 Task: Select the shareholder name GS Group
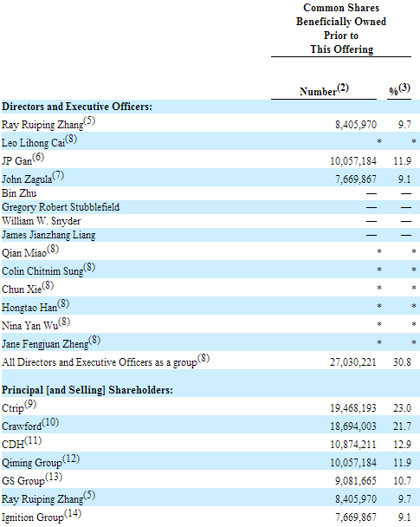pos(23,480)
